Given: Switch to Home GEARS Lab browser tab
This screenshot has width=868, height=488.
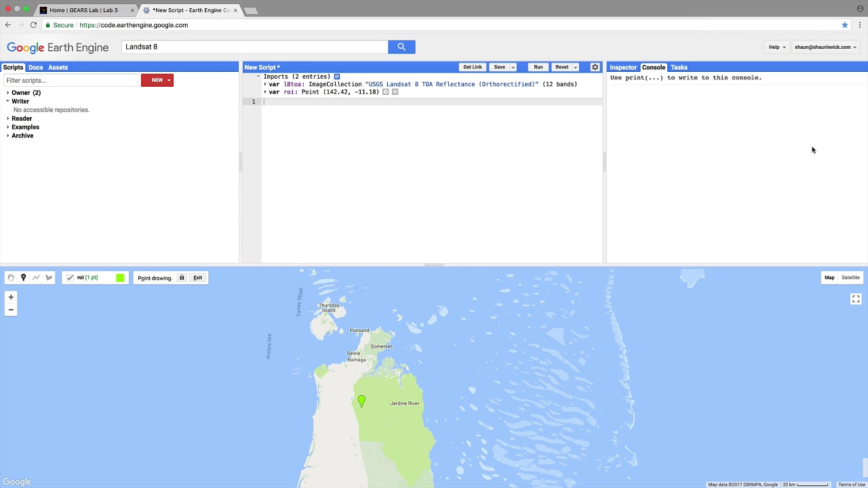Looking at the screenshot, I should 84,10.
